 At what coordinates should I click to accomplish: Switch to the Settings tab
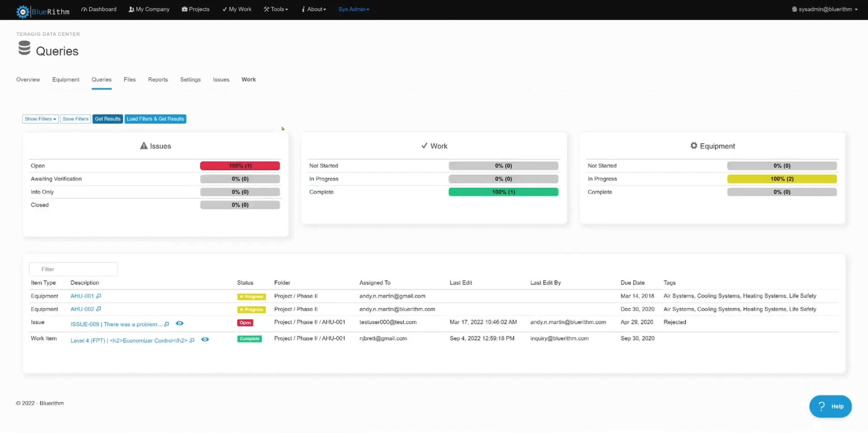point(190,80)
